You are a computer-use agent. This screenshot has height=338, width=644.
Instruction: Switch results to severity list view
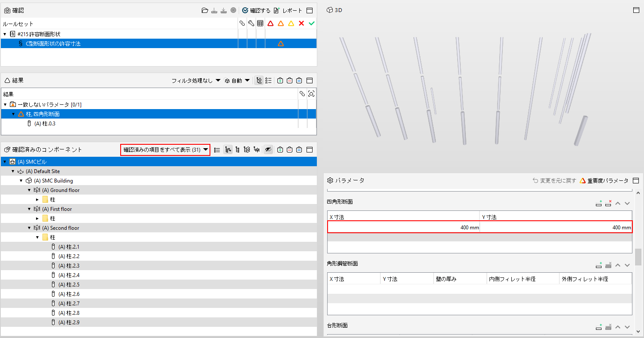[268, 80]
